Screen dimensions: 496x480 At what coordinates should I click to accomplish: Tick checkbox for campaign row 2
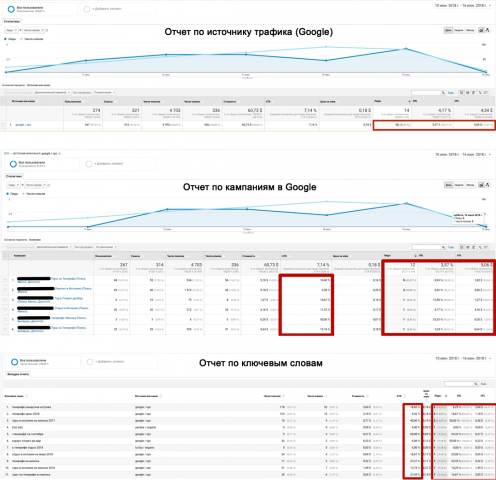tap(5, 290)
